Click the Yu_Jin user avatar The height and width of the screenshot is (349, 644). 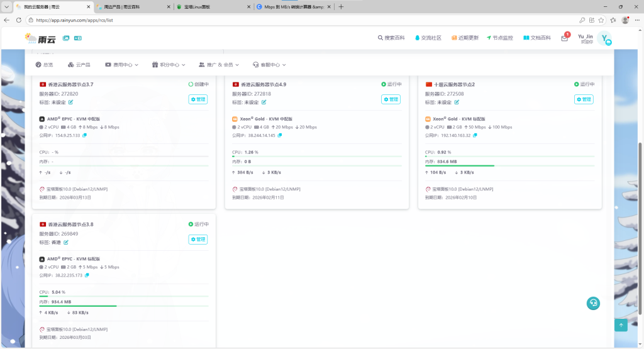click(604, 38)
